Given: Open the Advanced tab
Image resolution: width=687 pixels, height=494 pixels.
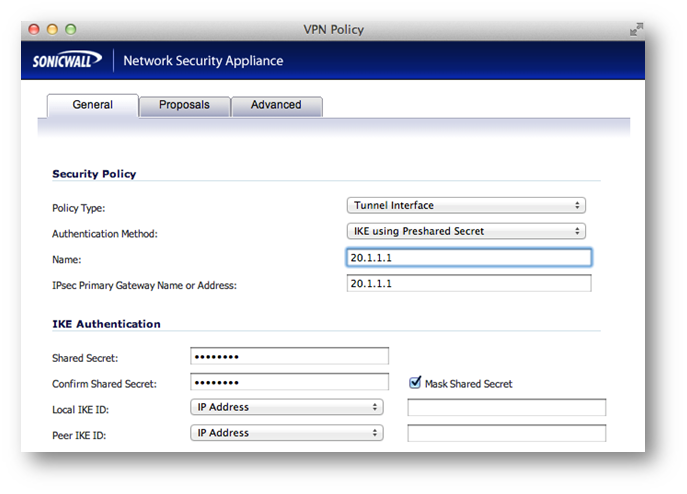Looking at the screenshot, I should [276, 105].
